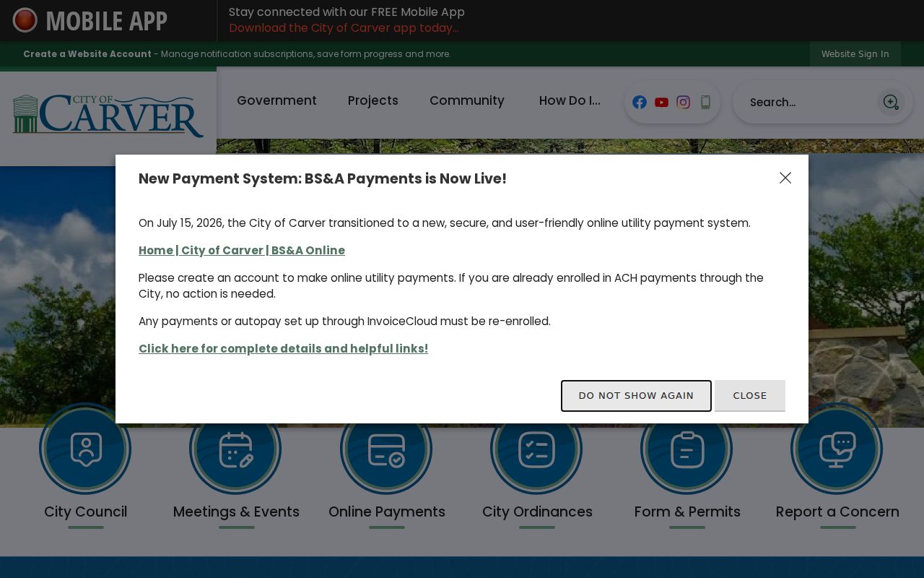Screen dimensions: 924x578
Task: Follow Download the City of Carver app link
Action: point(344,28)
